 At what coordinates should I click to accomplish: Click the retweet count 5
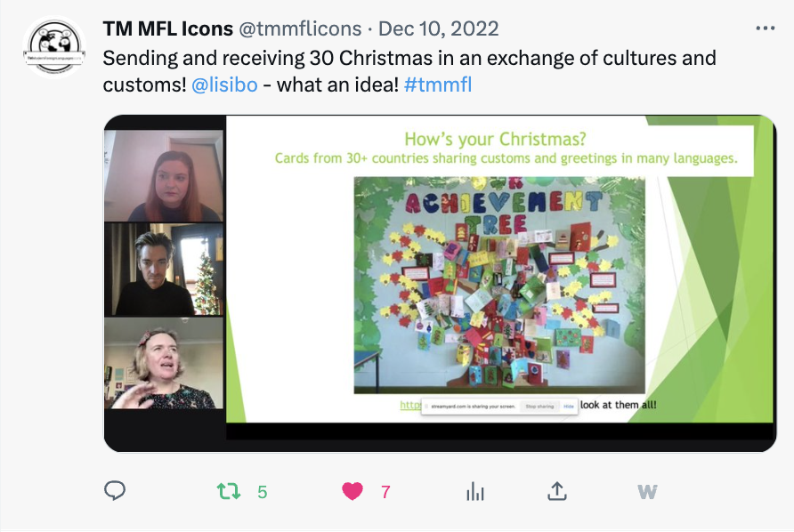[x=262, y=492]
